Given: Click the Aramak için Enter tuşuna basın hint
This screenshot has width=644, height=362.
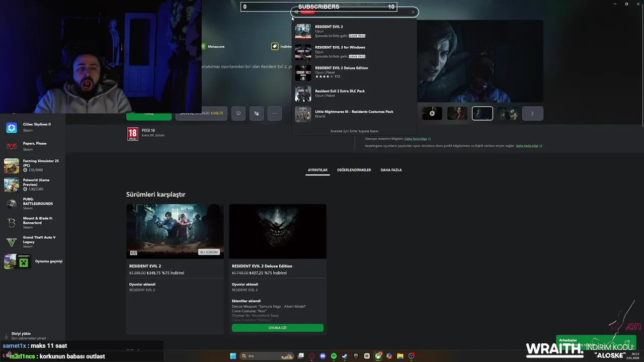Looking at the screenshot, I should pyautogui.click(x=354, y=131).
